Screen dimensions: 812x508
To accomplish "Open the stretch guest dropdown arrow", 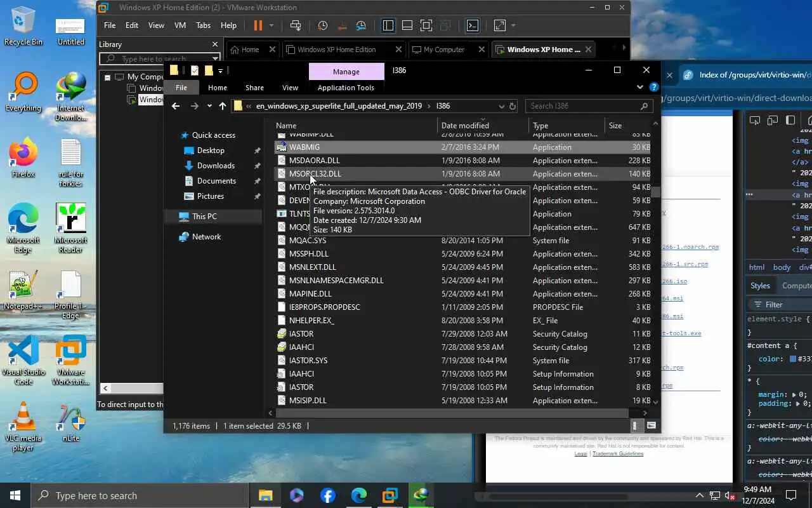I will tap(513, 25).
